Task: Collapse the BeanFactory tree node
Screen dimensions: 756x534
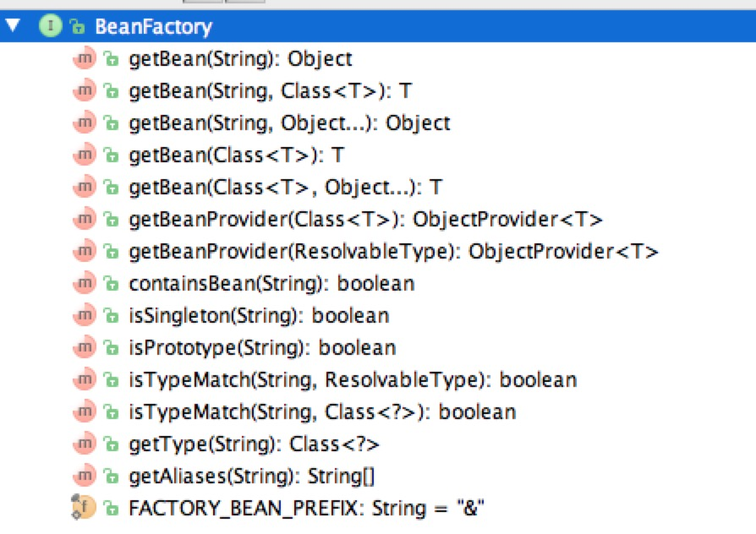Action: click(13, 25)
